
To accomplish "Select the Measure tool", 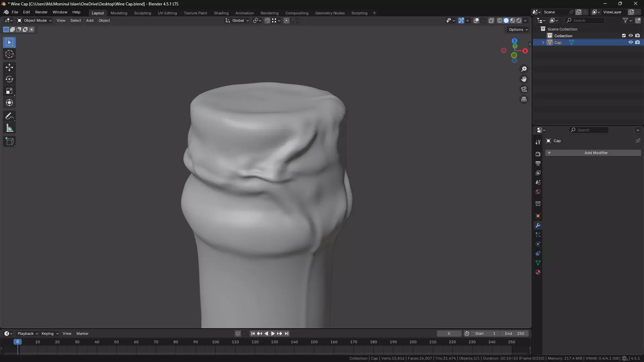I will click(9, 128).
